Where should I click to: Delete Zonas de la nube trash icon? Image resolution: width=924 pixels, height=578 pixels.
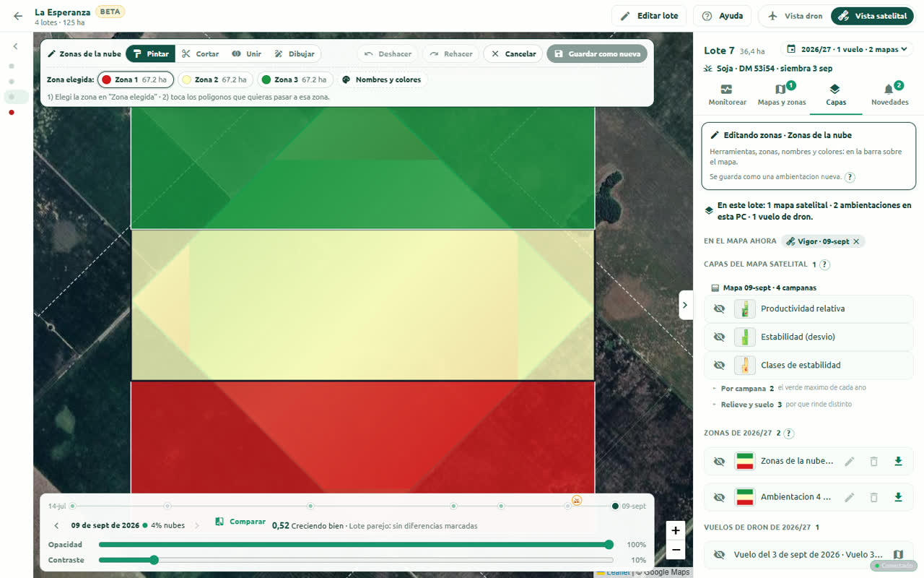tap(873, 461)
